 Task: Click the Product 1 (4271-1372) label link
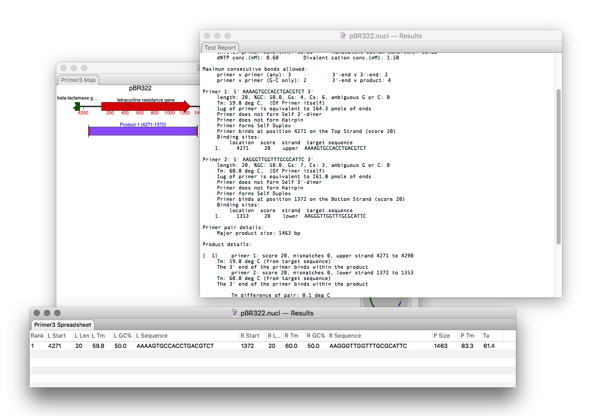pos(142,125)
